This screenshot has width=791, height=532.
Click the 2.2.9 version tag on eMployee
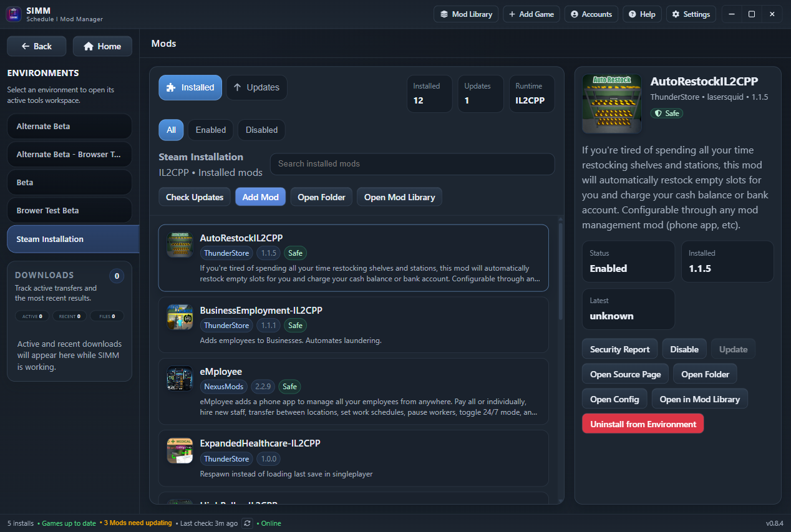263,387
